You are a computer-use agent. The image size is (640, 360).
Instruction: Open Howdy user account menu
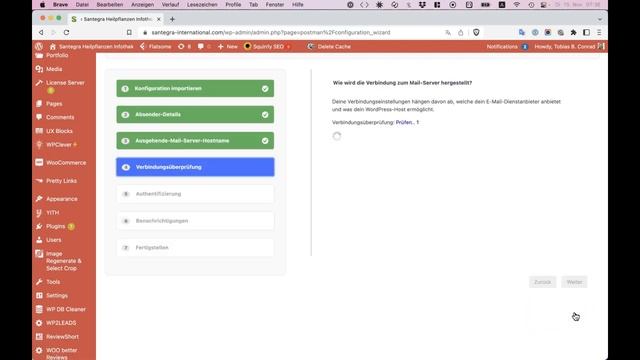[569, 47]
